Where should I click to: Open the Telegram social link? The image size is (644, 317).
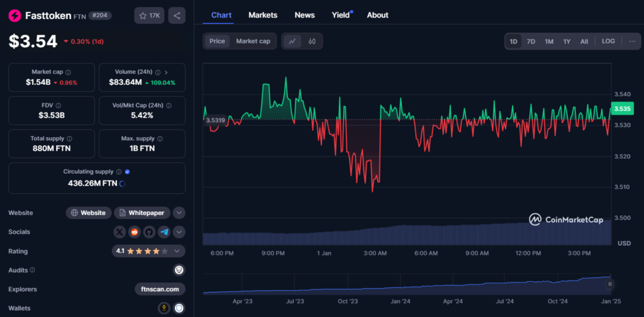coord(164,232)
